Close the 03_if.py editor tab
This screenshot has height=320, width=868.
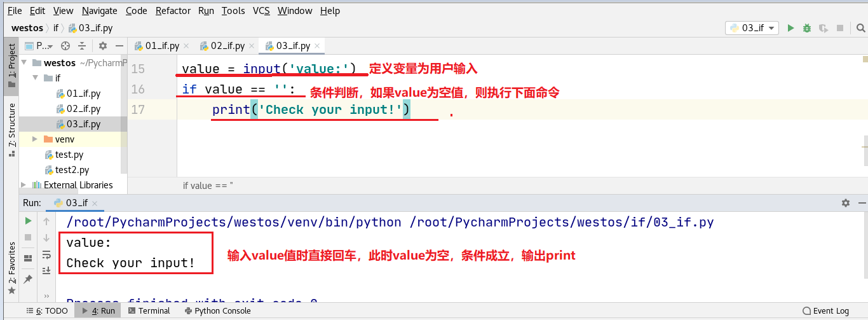click(316, 46)
